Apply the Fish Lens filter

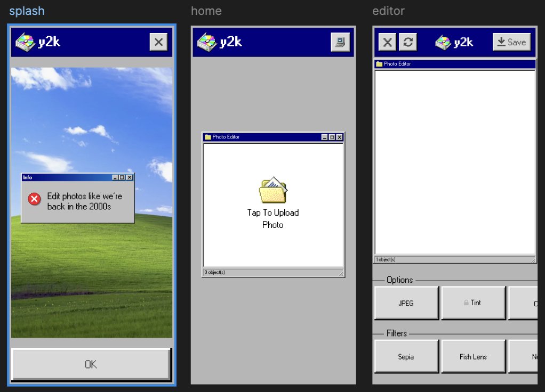point(473,357)
